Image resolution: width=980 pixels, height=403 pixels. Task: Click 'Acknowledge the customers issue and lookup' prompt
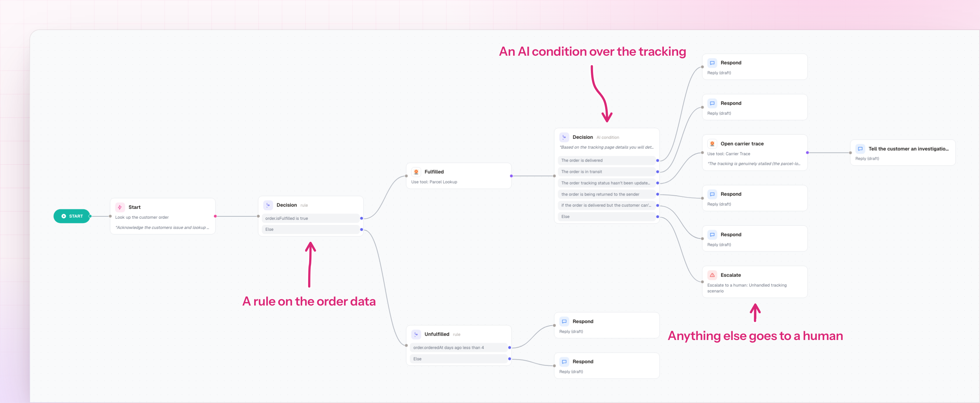(162, 228)
